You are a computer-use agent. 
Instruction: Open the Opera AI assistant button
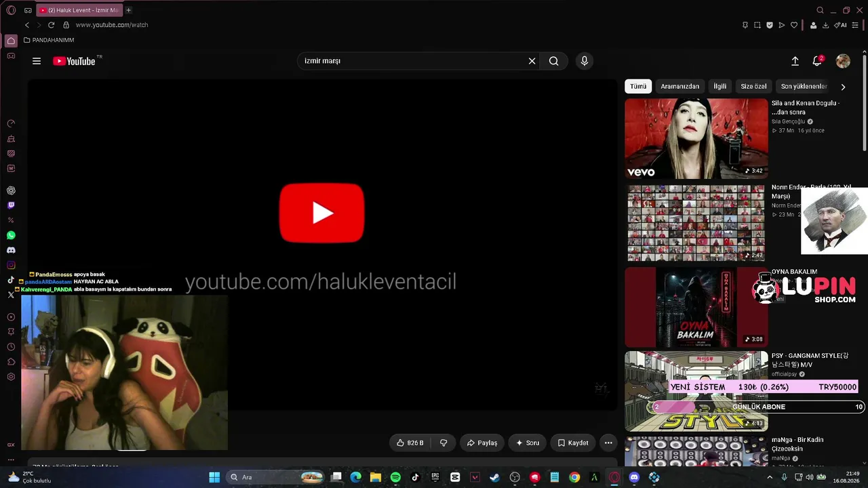click(842, 25)
